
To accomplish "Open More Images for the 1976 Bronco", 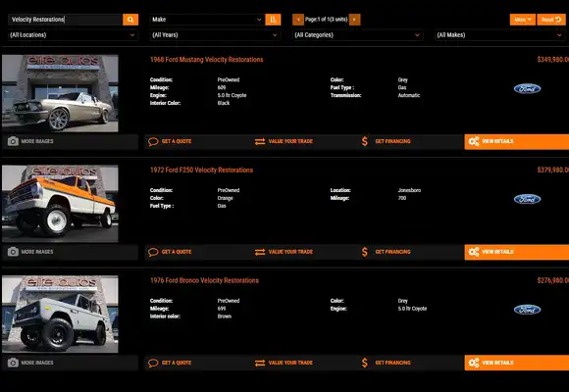I will (x=70, y=363).
